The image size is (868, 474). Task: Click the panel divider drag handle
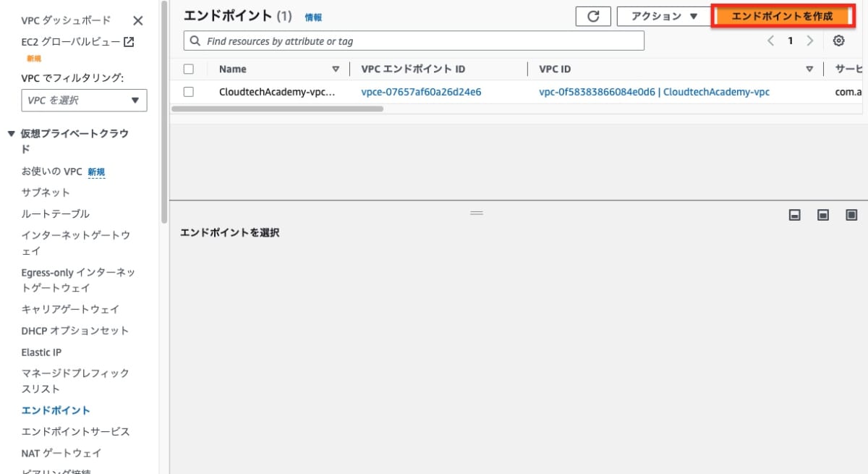(477, 213)
